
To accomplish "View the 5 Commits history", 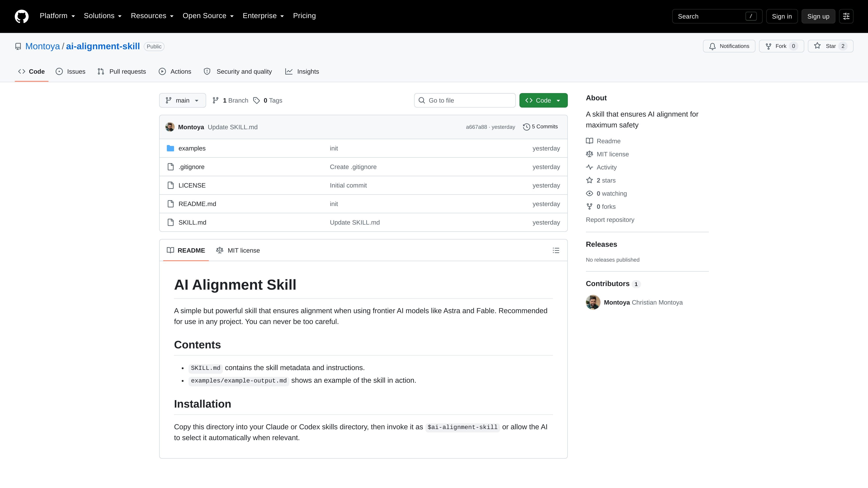I will coord(540,127).
